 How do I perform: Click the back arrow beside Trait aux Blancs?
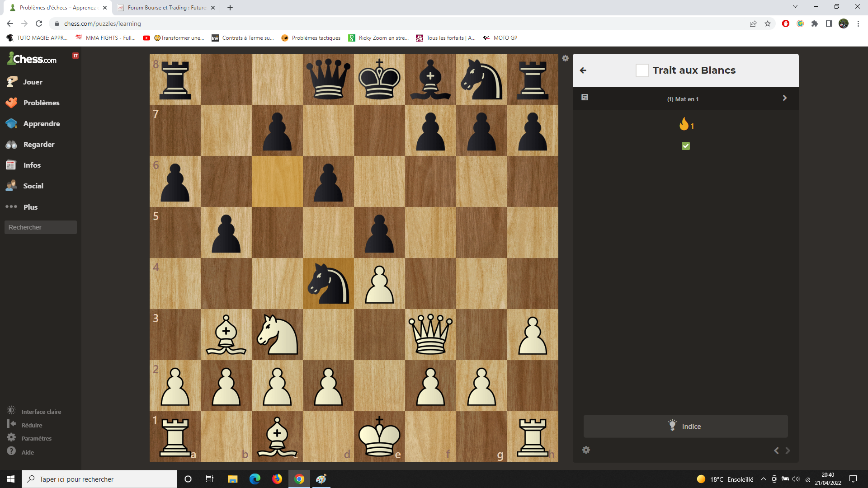pyautogui.click(x=583, y=70)
